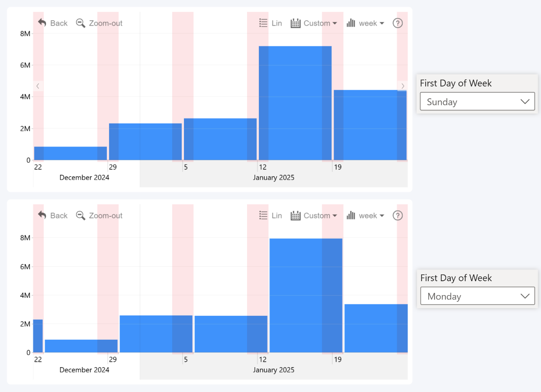Click the left pan chevron on the top chart
The width and height of the screenshot is (541, 392).
pyautogui.click(x=37, y=86)
